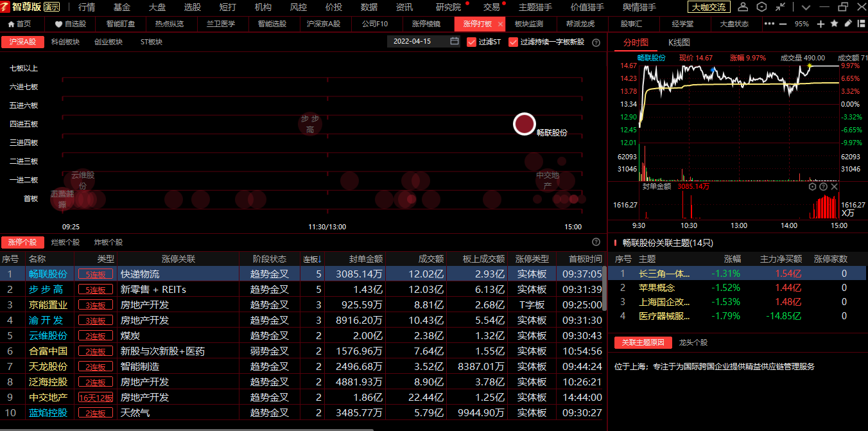Open the 交易 menu
The width and height of the screenshot is (868, 431).
(491, 7)
